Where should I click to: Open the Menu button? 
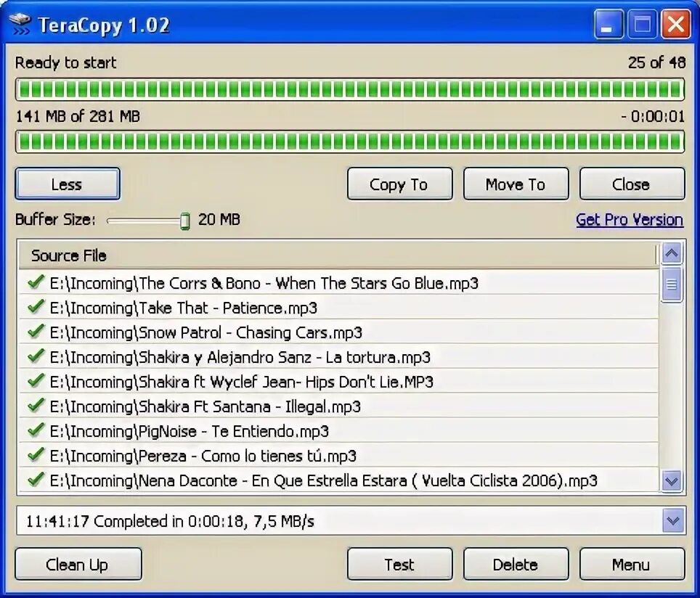coord(632,565)
